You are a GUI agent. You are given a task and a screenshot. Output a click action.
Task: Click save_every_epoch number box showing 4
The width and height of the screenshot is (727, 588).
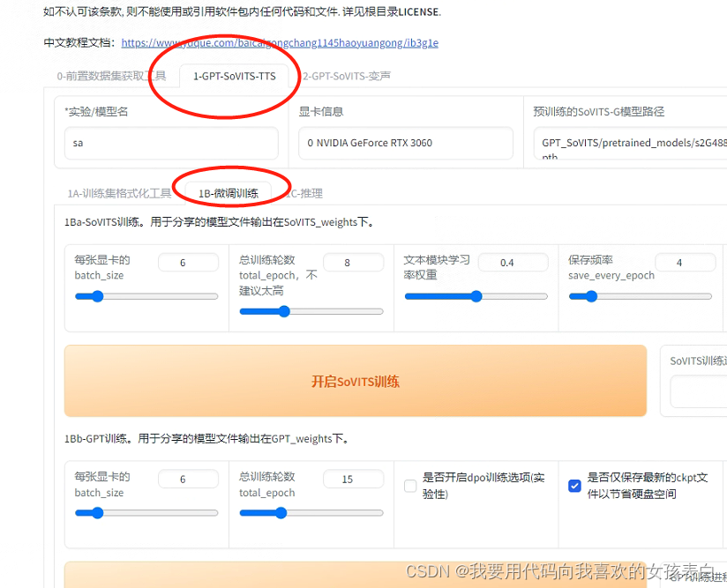(x=686, y=263)
